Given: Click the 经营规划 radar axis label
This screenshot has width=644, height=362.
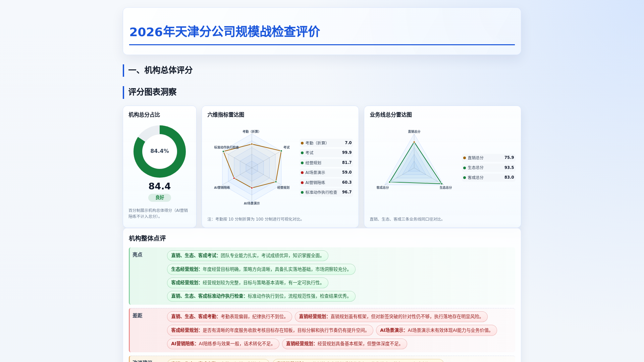Looking at the screenshot, I should [x=283, y=188].
